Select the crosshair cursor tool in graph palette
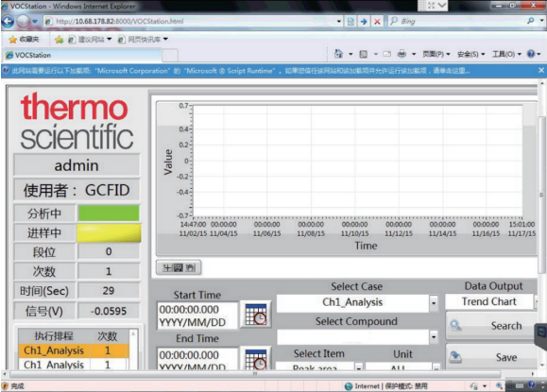This screenshot has height=392, width=547. [167, 268]
